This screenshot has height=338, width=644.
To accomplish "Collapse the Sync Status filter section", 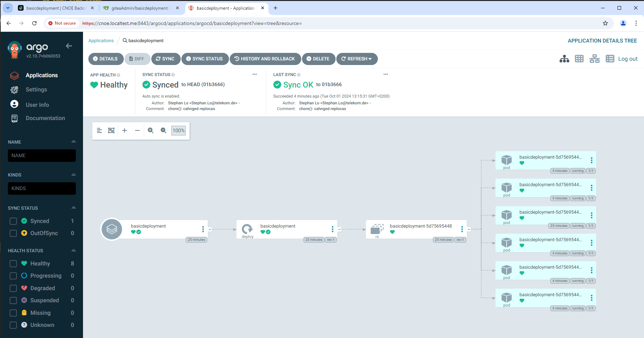I will (x=73, y=208).
